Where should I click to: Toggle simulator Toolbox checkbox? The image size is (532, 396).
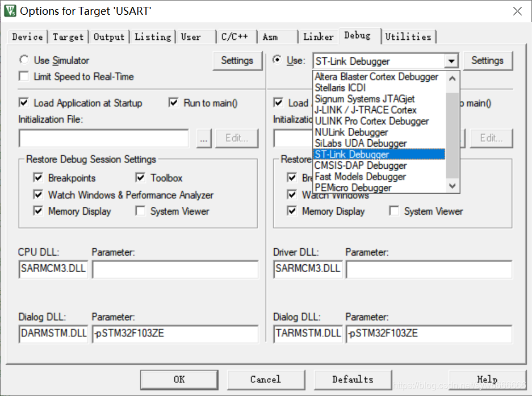click(x=140, y=178)
